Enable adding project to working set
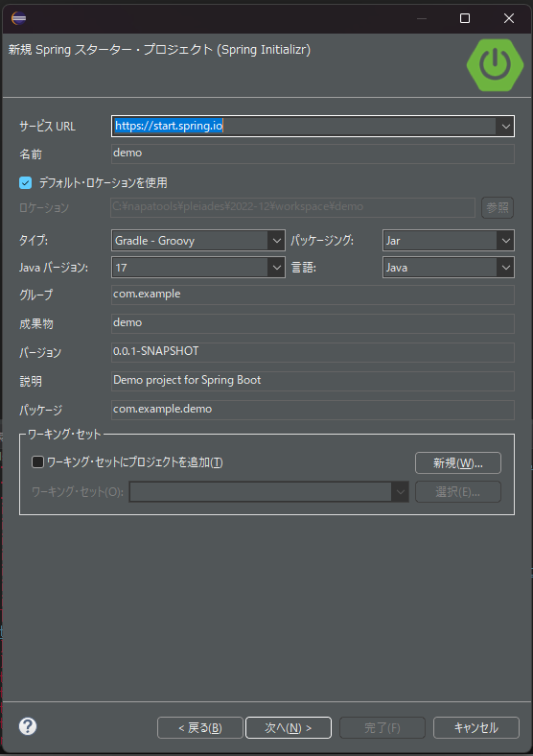Image resolution: width=533 pixels, height=756 pixels. [x=37, y=461]
